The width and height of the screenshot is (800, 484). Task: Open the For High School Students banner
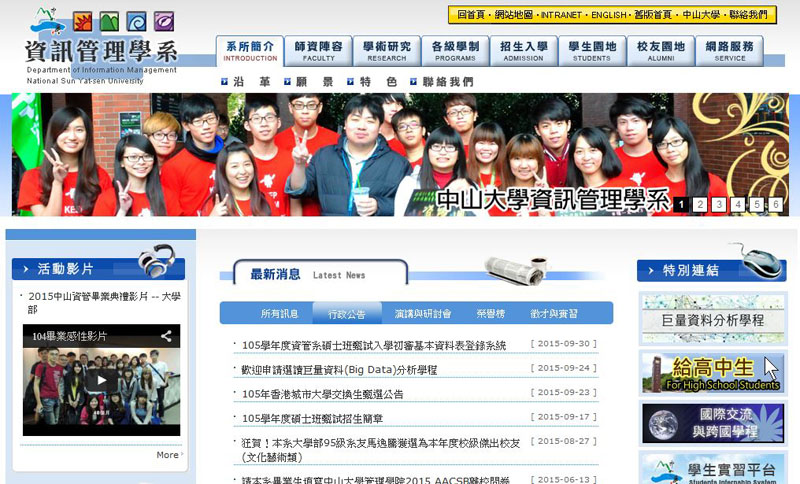698,373
